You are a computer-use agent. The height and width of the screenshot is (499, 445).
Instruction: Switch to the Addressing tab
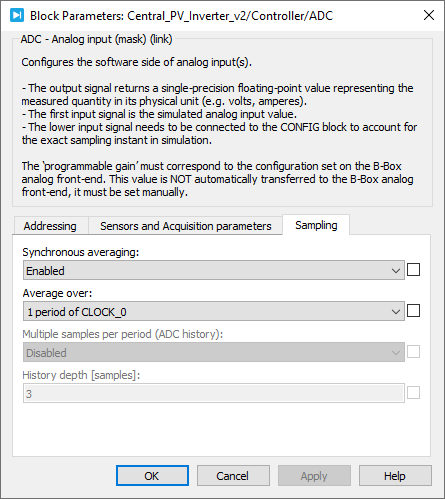(x=50, y=226)
